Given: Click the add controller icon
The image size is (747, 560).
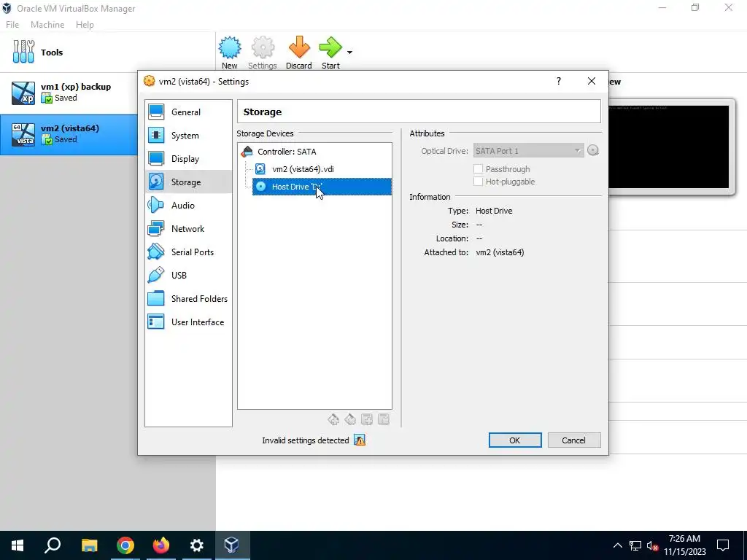Looking at the screenshot, I should (x=333, y=419).
